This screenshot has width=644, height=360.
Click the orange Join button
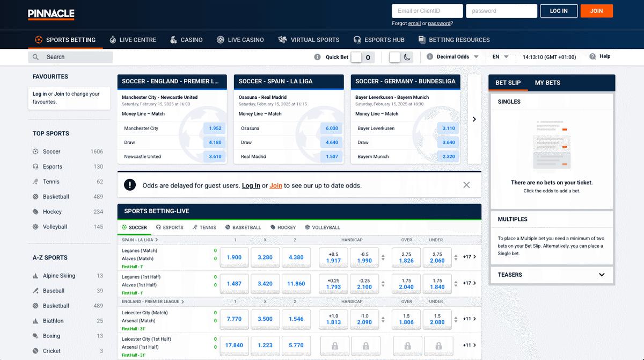596,11
